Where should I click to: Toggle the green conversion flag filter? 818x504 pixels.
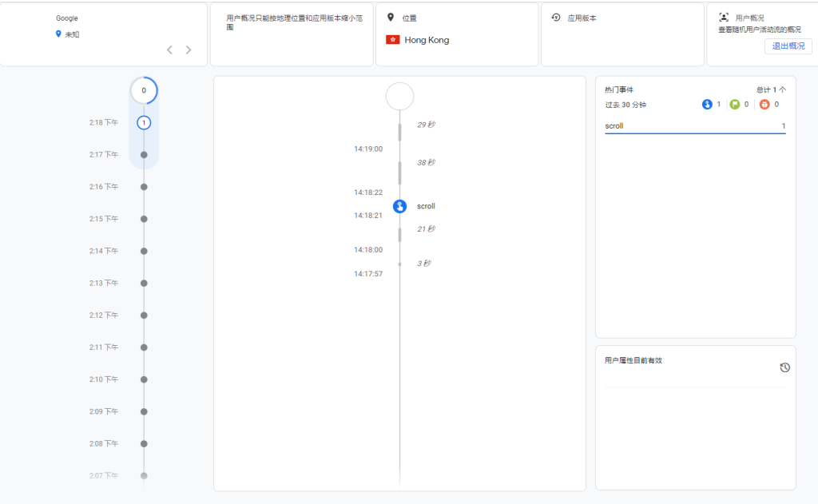click(735, 105)
